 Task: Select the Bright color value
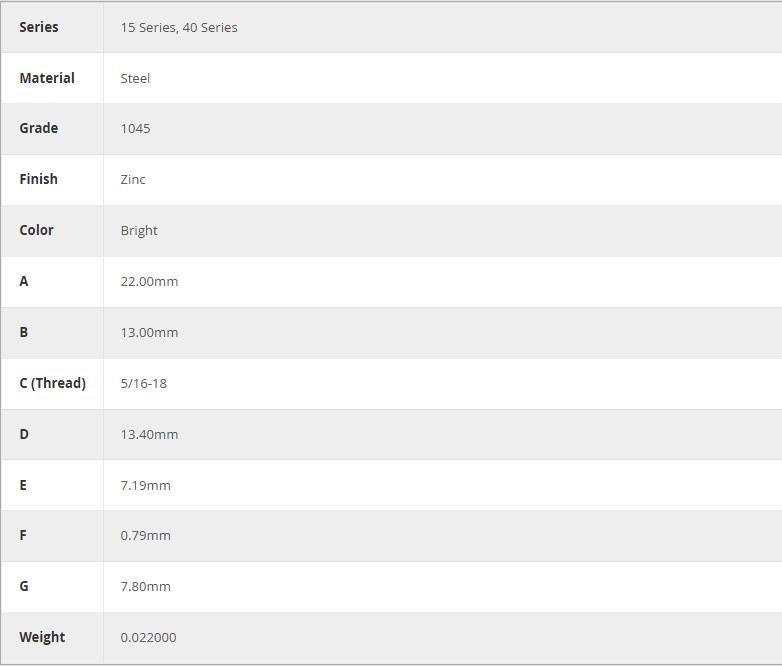click(139, 231)
